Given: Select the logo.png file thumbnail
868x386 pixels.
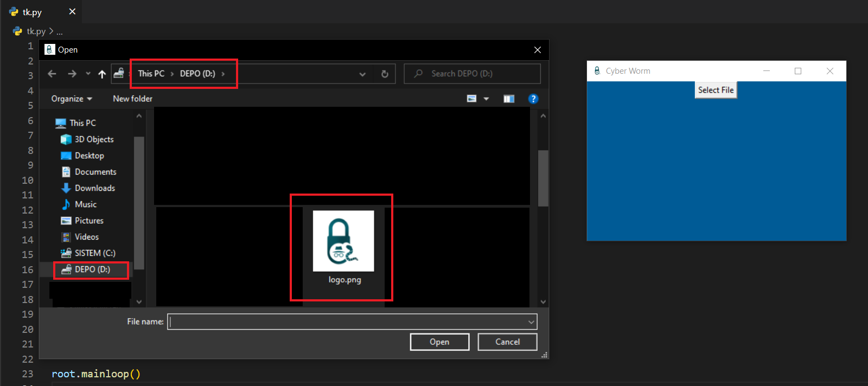Looking at the screenshot, I should pyautogui.click(x=343, y=241).
